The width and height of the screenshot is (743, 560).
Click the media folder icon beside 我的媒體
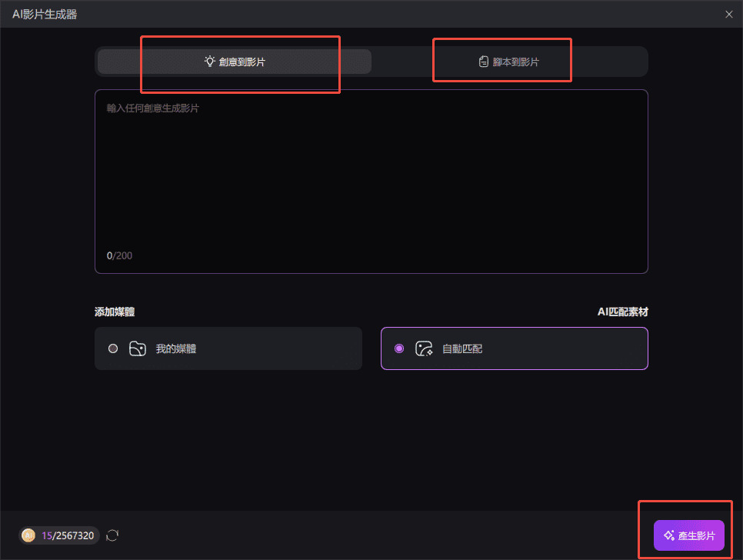coord(138,348)
